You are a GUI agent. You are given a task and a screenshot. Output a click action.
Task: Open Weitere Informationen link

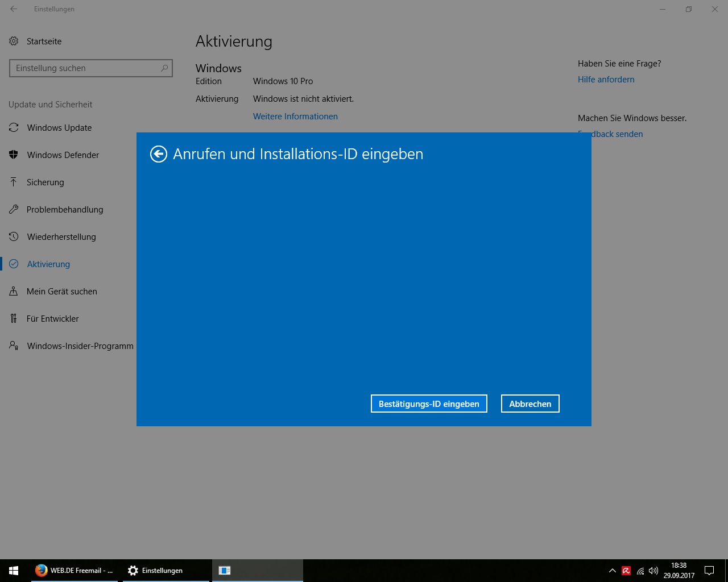coord(295,117)
